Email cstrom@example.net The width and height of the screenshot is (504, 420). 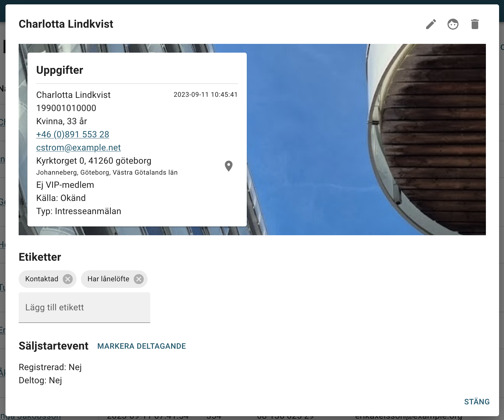pos(78,147)
